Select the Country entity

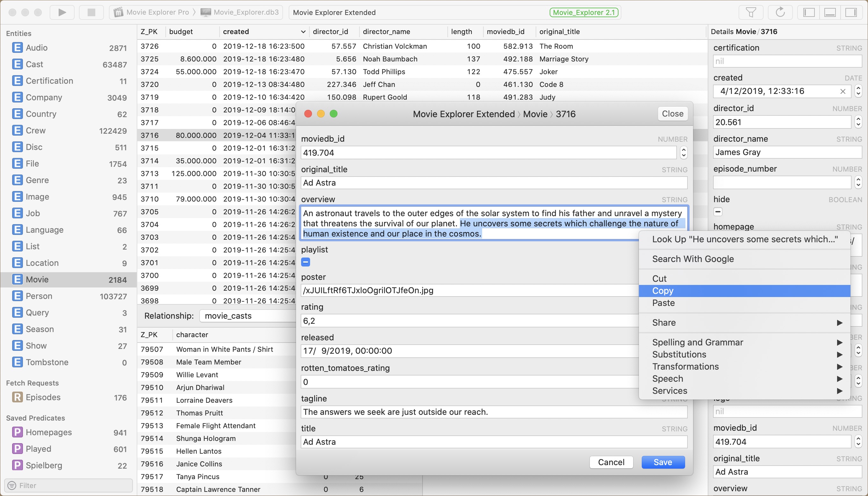point(69,114)
